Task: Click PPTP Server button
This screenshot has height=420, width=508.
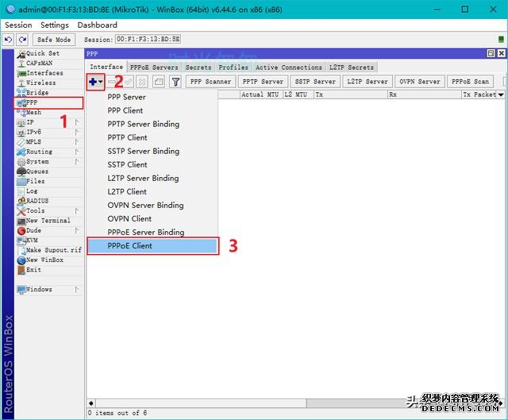Action: point(263,82)
